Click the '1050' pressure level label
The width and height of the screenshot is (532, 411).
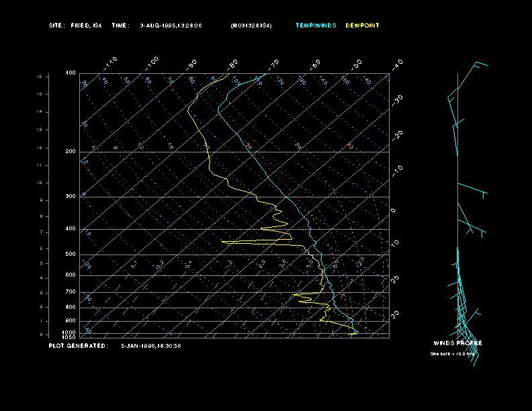pyautogui.click(x=69, y=337)
